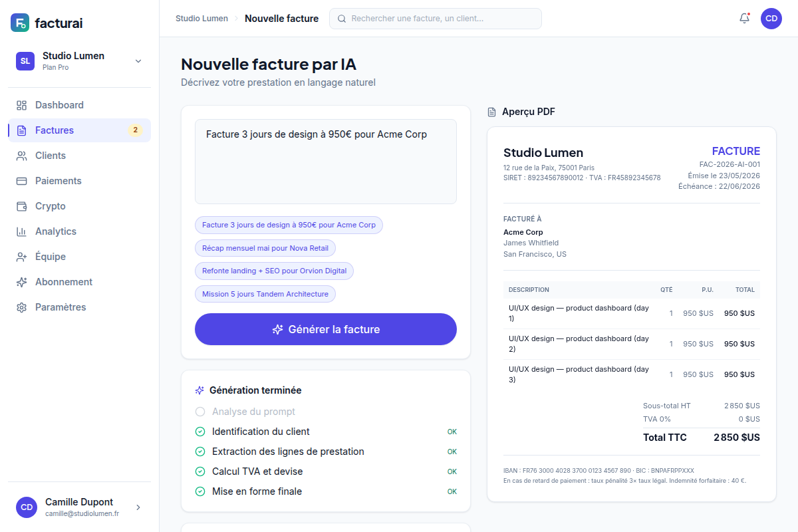The width and height of the screenshot is (798, 532).
Task: Select the Mission 5 jours Tandem Architecture chip
Action: click(x=265, y=294)
